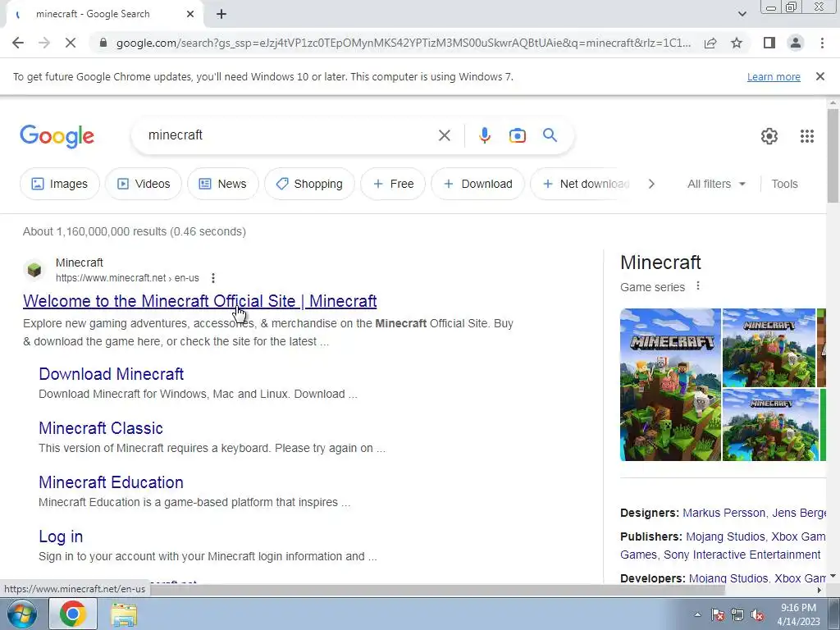This screenshot has width=840, height=630.
Task: Open Welcome to the Minecraft Official Site link
Action: tap(200, 301)
